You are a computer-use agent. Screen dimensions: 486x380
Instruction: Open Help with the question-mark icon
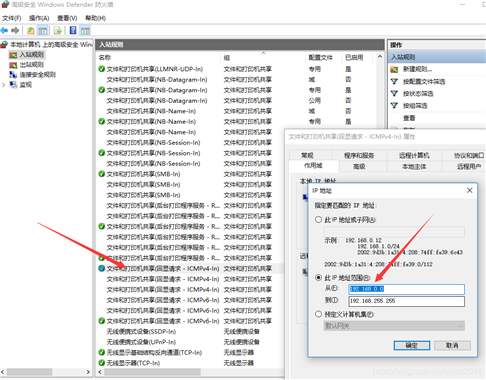(73, 31)
